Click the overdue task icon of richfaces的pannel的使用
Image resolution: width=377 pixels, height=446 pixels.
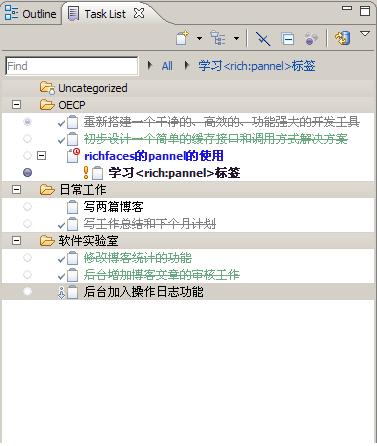point(73,155)
